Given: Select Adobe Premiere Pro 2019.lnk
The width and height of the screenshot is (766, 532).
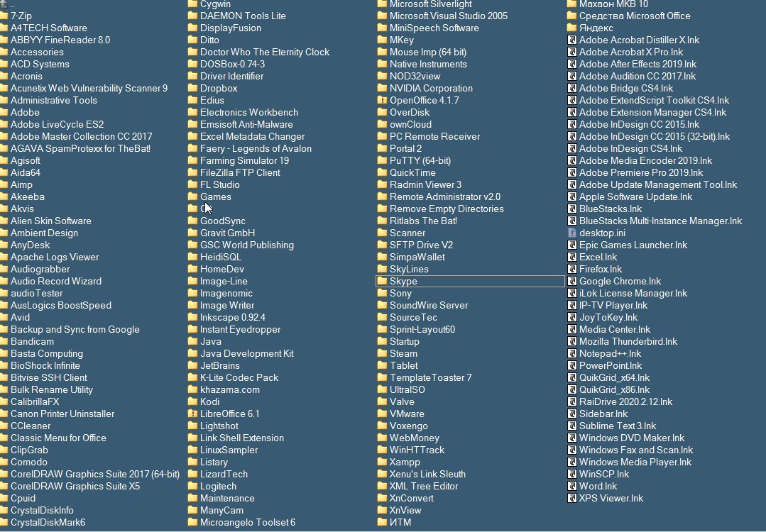Looking at the screenshot, I should [641, 173].
